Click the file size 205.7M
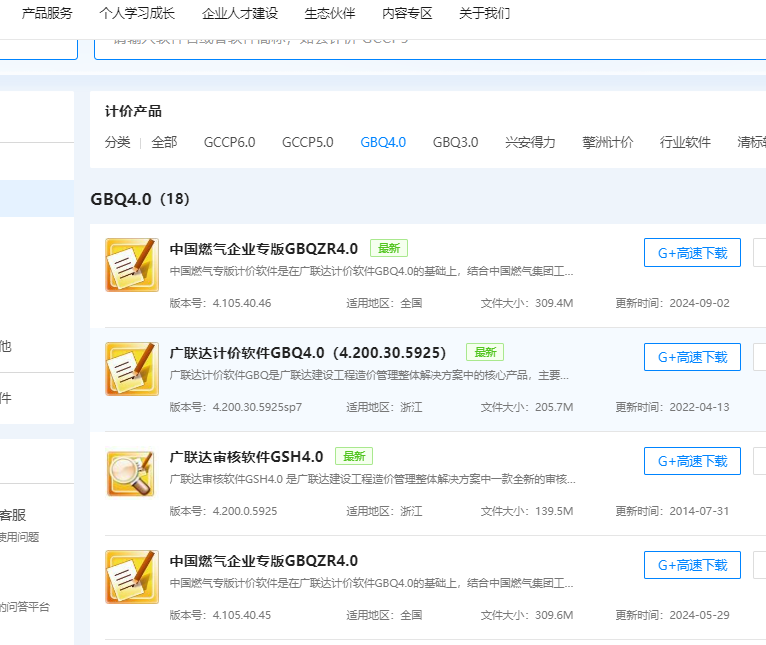The width and height of the screenshot is (766, 645). point(554,407)
